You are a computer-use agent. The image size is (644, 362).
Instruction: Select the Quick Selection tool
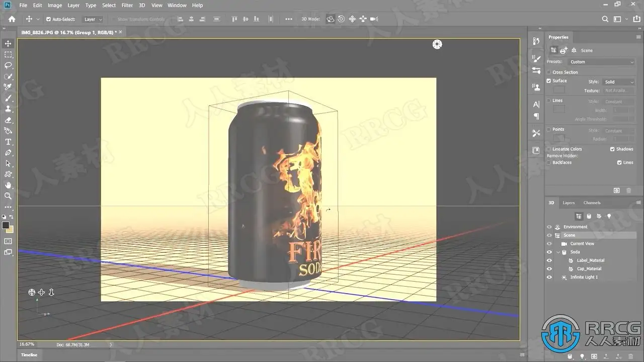8,76
